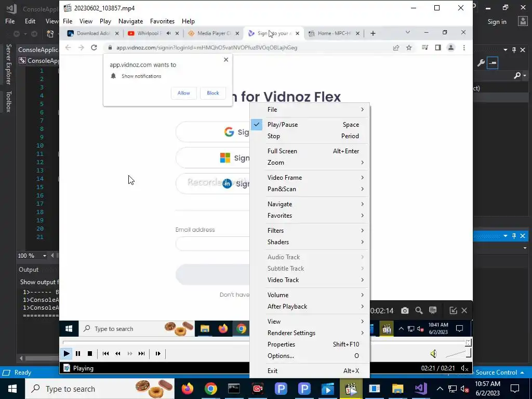Viewport: 532px width, 399px height.
Task: Expand the Video Frame submenu
Action: 310,178
